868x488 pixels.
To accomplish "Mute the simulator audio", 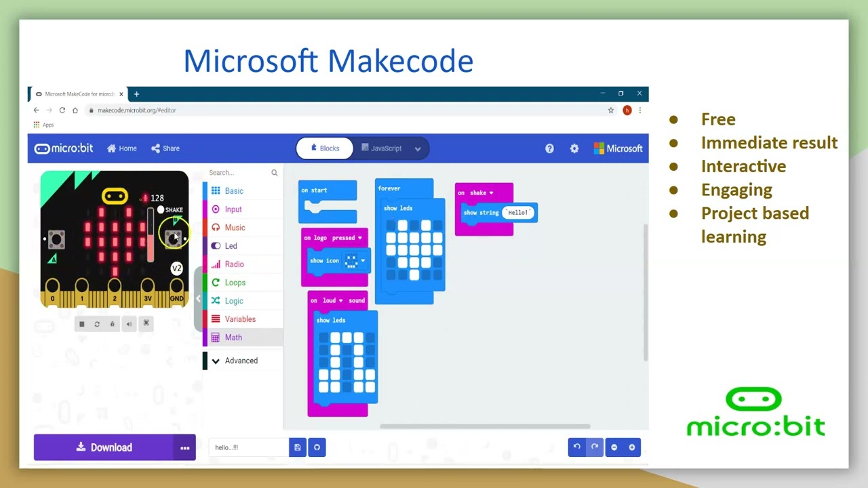I will [129, 324].
